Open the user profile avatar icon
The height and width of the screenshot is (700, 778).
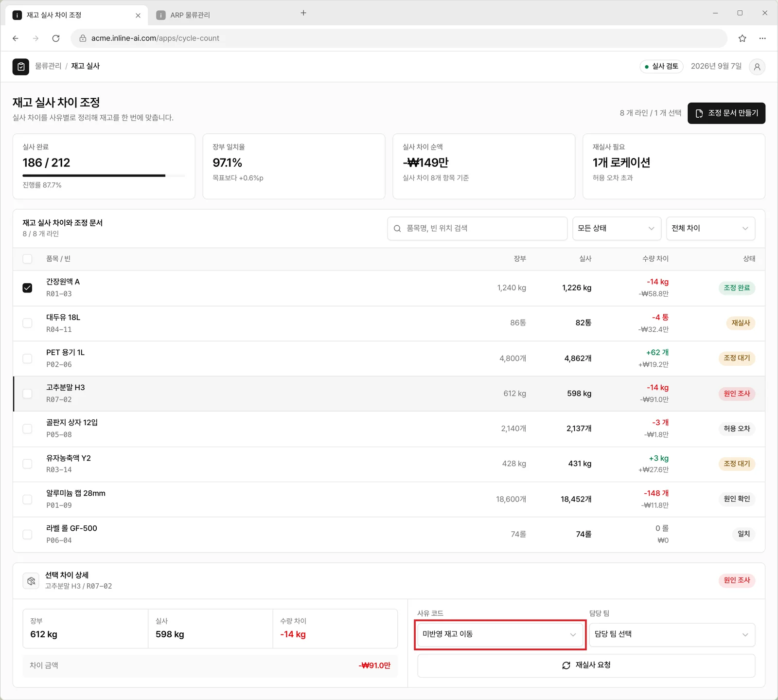[x=757, y=67]
